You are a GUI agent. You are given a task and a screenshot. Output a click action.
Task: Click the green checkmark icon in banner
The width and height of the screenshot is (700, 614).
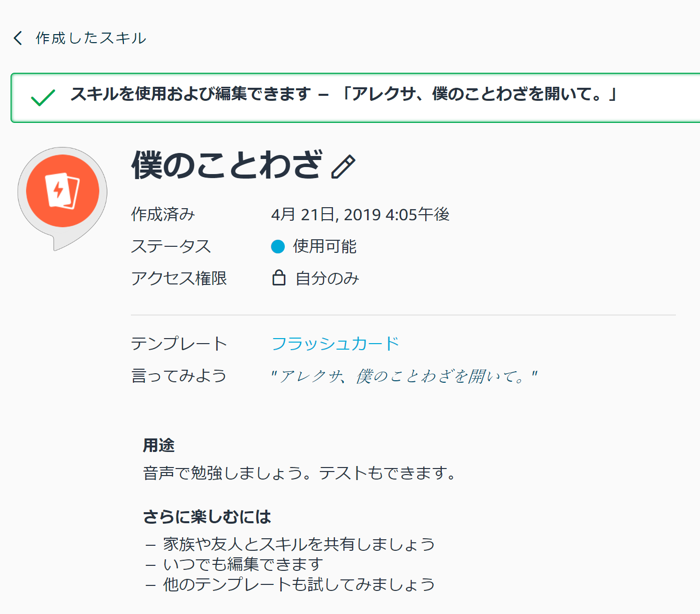point(43,98)
